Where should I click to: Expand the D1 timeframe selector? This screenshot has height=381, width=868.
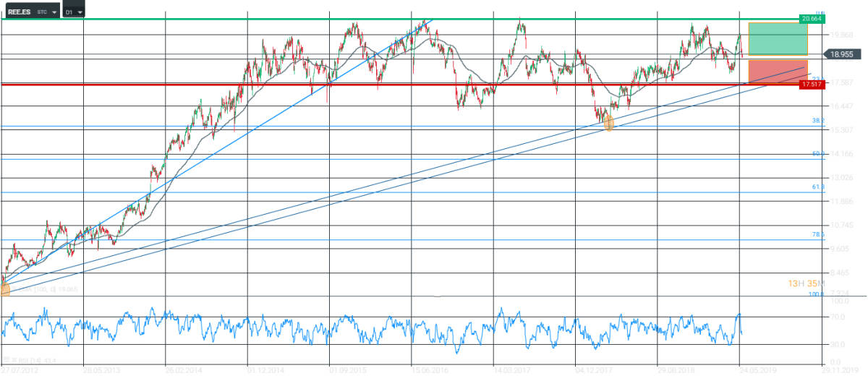(x=73, y=12)
